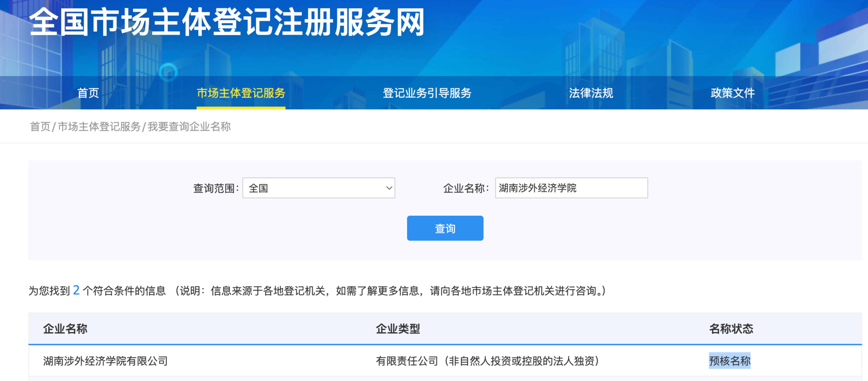Screen dimensions: 868x381
Task: Click the blue result count number 2
Action: coord(76,290)
